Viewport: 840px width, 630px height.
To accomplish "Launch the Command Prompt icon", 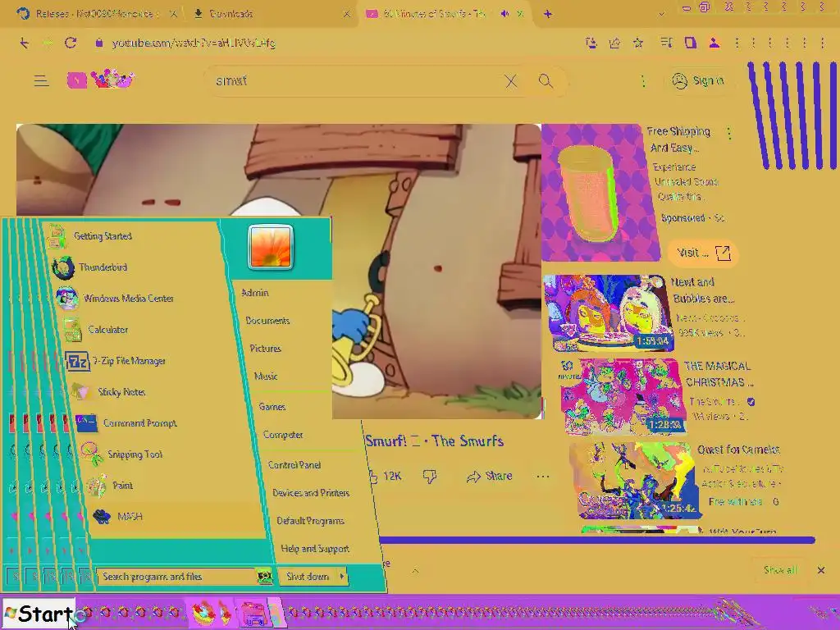I will 85,423.
